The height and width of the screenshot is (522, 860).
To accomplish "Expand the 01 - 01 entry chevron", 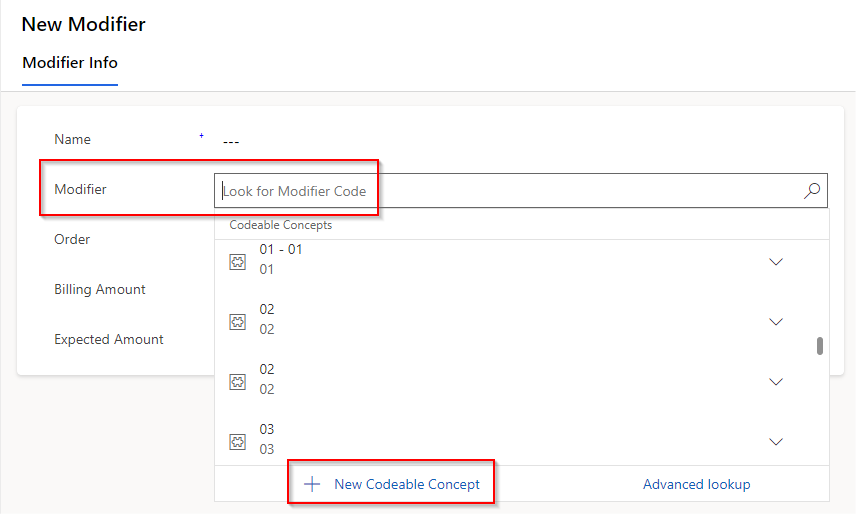I will tap(775, 262).
